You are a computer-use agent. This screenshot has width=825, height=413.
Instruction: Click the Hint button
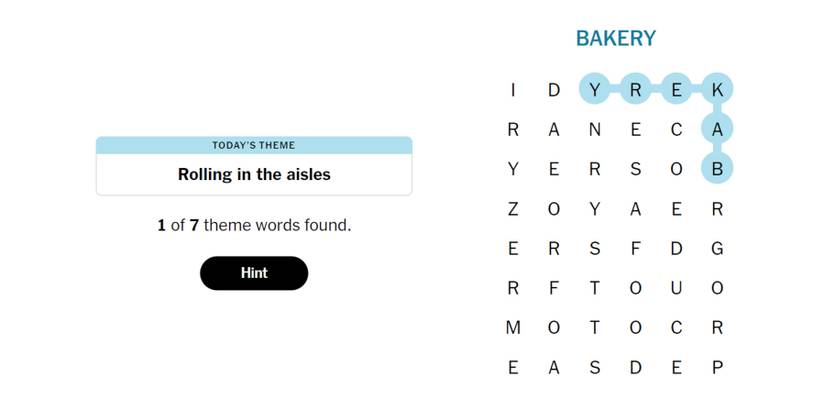tap(254, 273)
